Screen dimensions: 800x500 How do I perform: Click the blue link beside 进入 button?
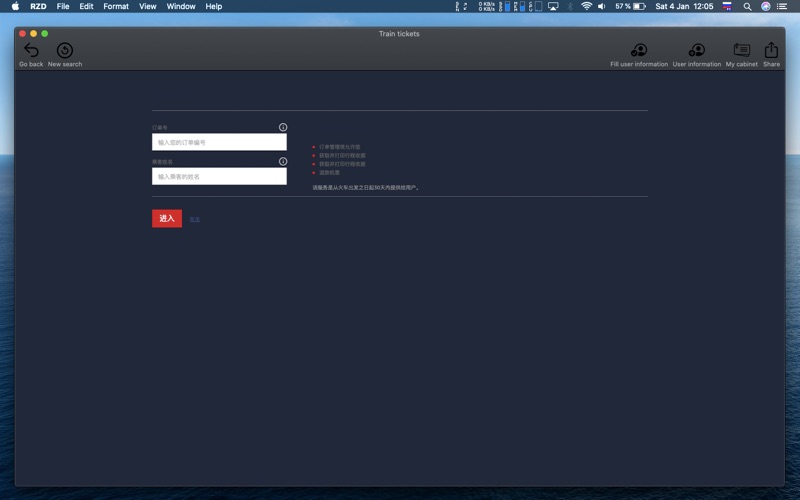[195, 219]
